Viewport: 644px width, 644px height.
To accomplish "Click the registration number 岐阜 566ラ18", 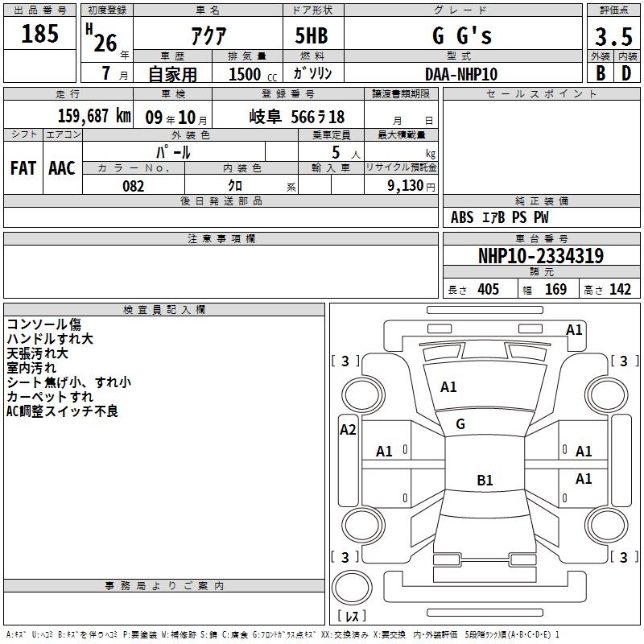I will click(x=297, y=117).
